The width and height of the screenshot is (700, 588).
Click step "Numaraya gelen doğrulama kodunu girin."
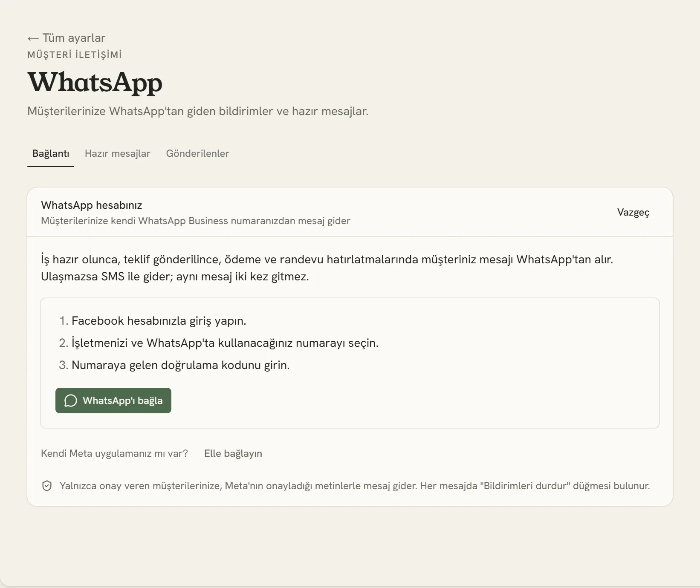pos(181,365)
